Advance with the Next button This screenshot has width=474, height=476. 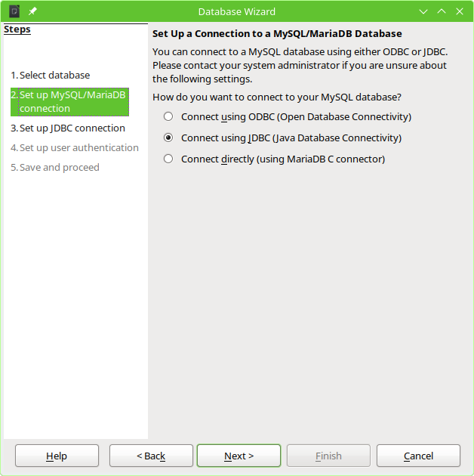coord(239,456)
